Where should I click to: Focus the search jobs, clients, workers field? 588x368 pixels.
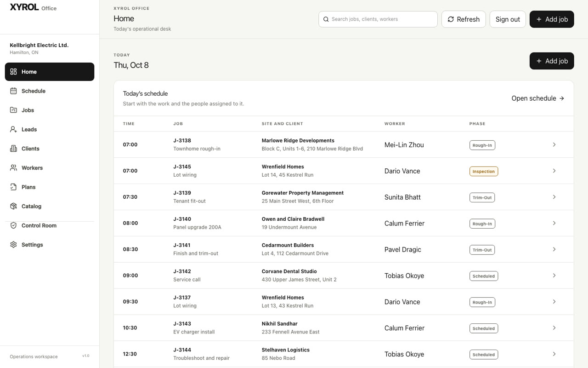click(378, 19)
